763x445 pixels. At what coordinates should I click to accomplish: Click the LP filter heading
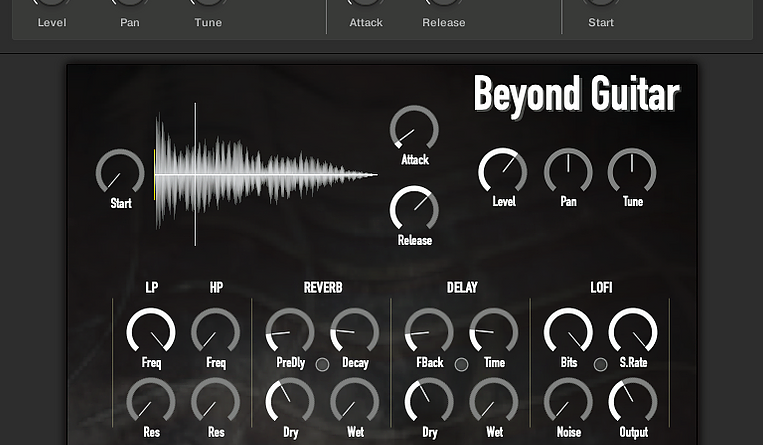pyautogui.click(x=152, y=287)
